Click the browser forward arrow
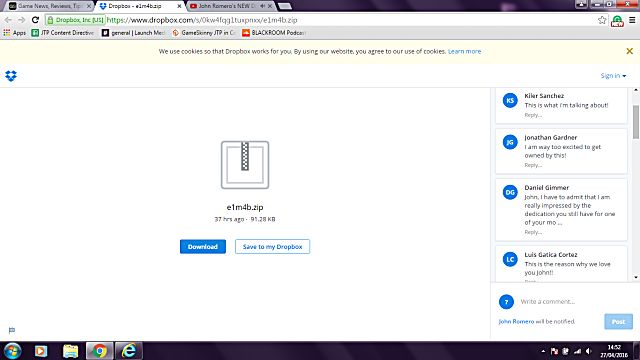The height and width of the screenshot is (360, 640). (x=22, y=20)
